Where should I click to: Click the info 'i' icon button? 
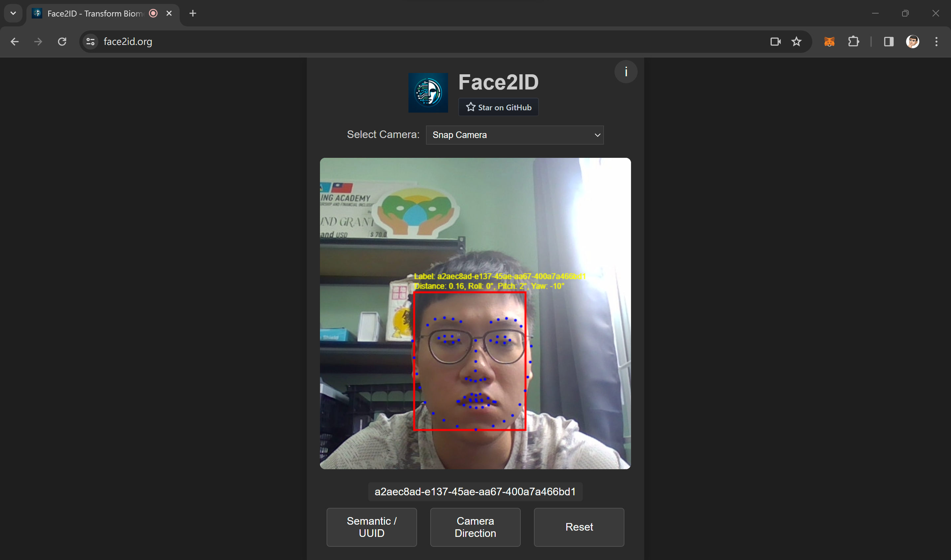(x=626, y=72)
